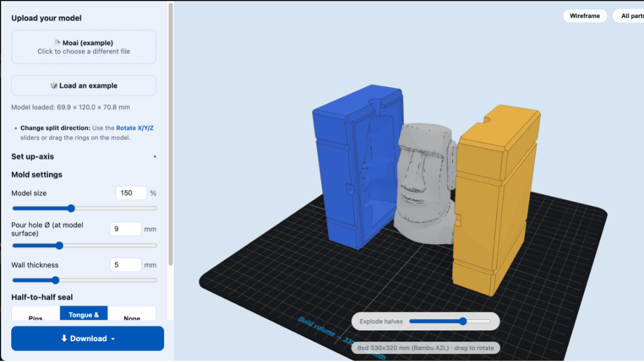The image size is (644, 362).
Task: Click the Wall thickness slider handle
Action: (x=55, y=280)
